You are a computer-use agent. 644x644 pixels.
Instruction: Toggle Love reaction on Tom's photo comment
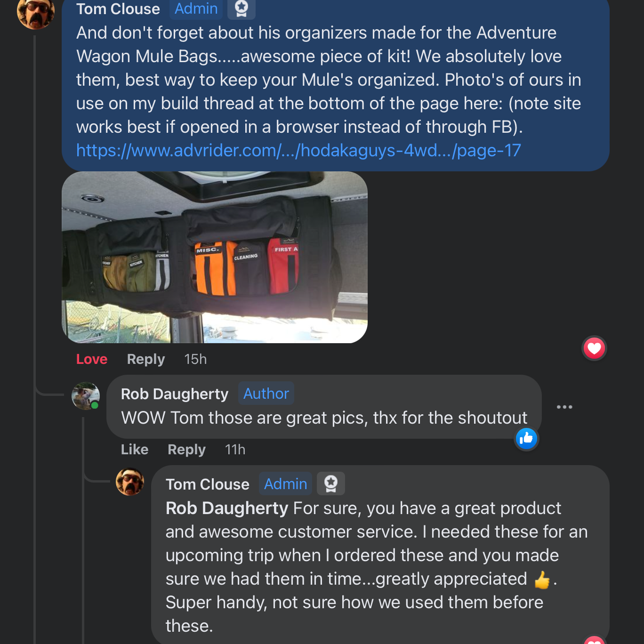click(x=92, y=359)
